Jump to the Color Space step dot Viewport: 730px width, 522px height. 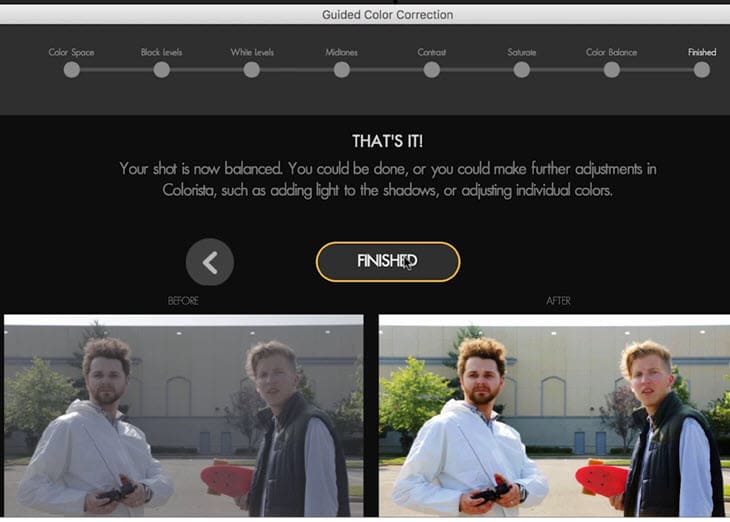pos(72,70)
